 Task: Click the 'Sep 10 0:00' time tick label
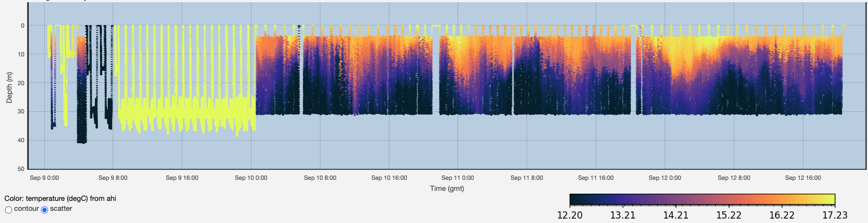tap(251, 178)
